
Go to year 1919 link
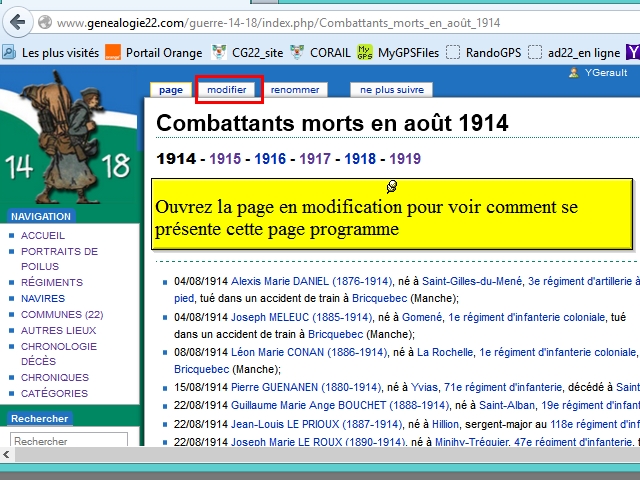click(405, 158)
